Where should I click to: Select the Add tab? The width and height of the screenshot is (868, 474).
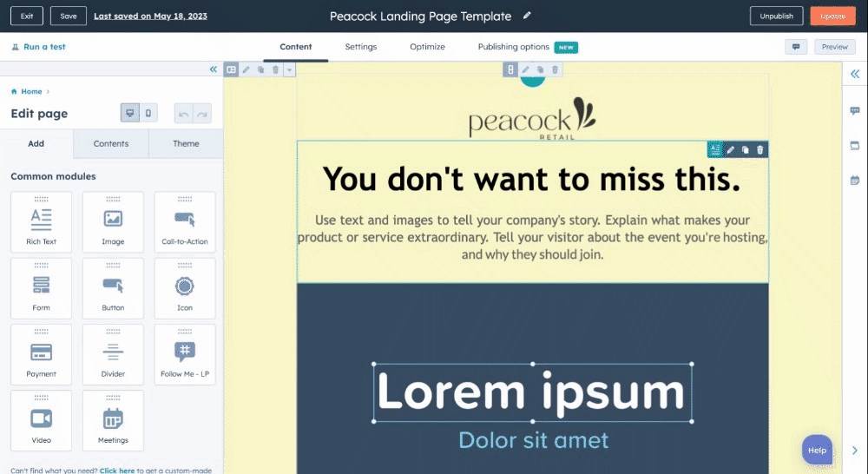[x=36, y=144]
